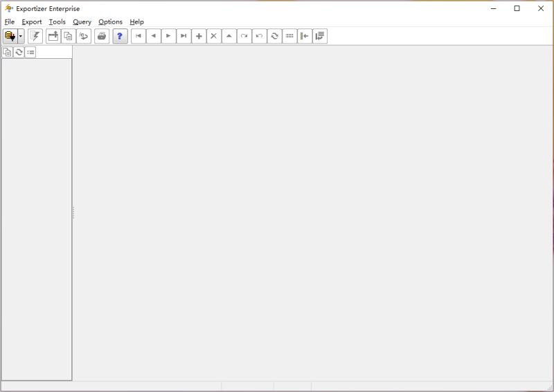
Task: Go to previous record
Action: (x=154, y=36)
